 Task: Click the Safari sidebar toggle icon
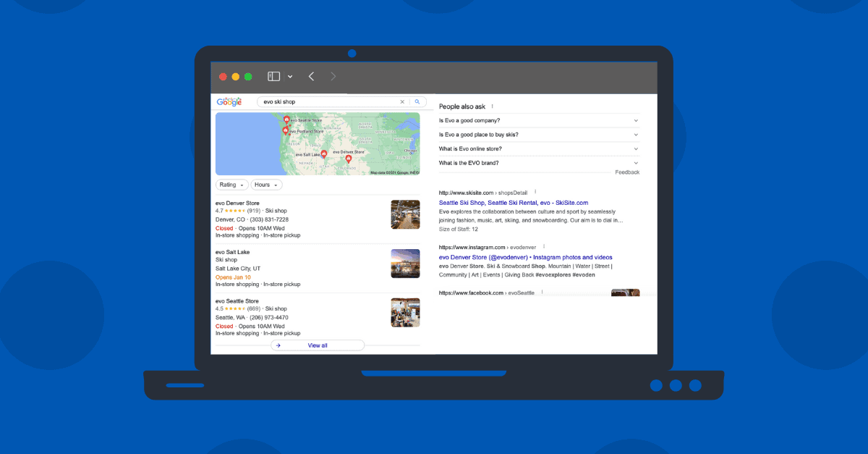tap(273, 76)
